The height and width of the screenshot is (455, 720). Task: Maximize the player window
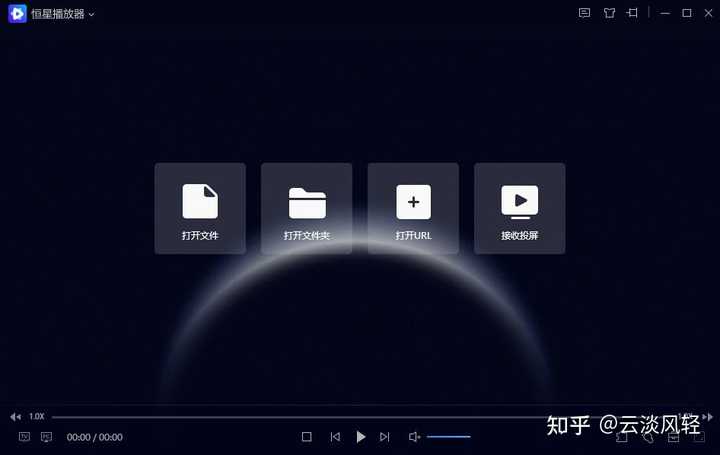click(x=686, y=13)
